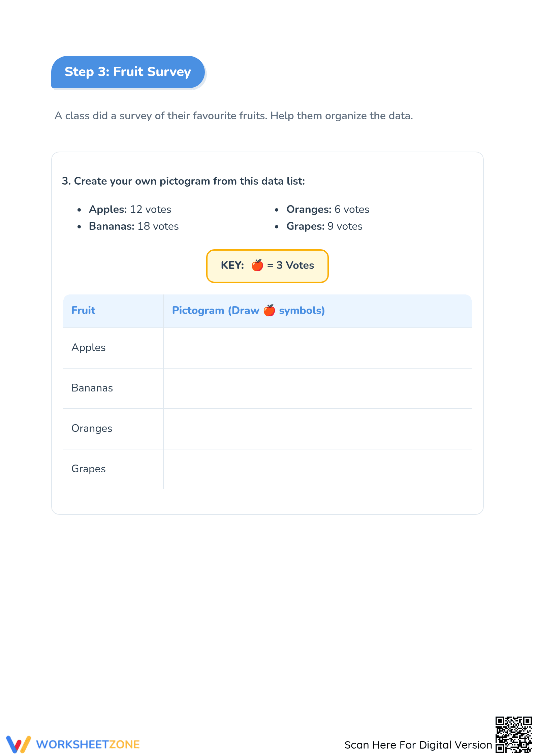This screenshot has height=756, width=535.
Task: Select the Grapes row label
Action: coord(89,469)
